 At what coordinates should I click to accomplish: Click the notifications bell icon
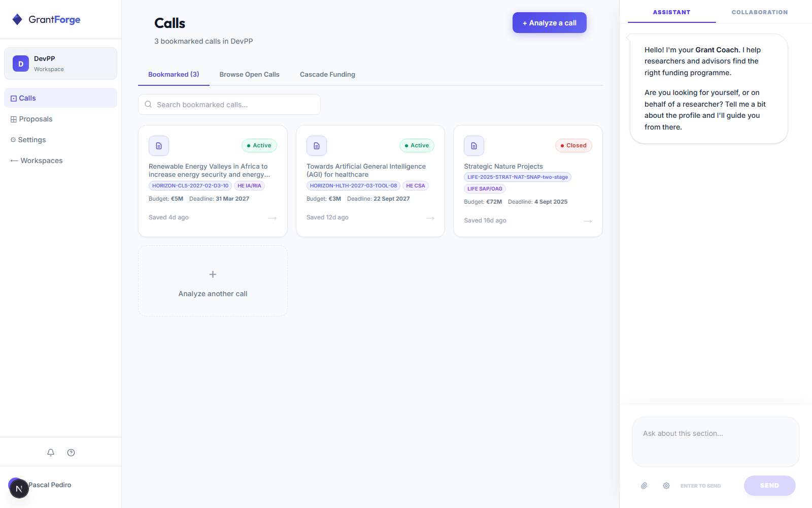pos(51,453)
